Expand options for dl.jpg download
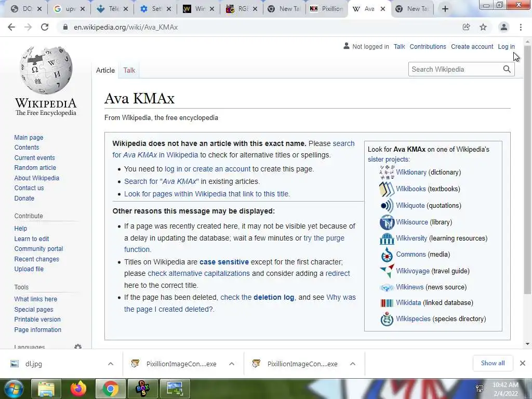The image size is (532, 399). tap(111, 364)
